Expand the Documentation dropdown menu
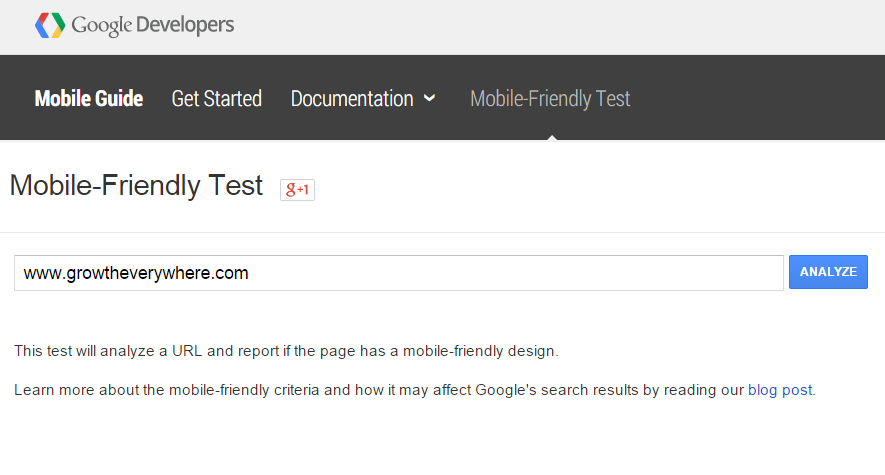 (x=363, y=99)
